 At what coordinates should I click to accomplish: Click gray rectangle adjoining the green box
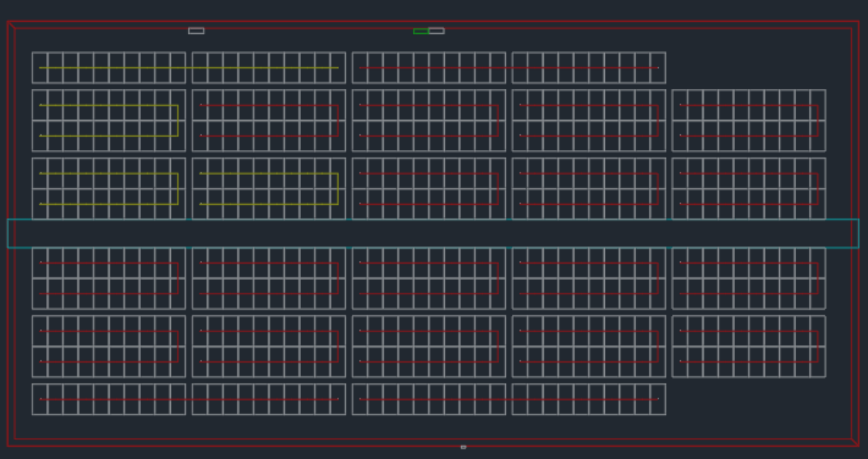point(437,31)
